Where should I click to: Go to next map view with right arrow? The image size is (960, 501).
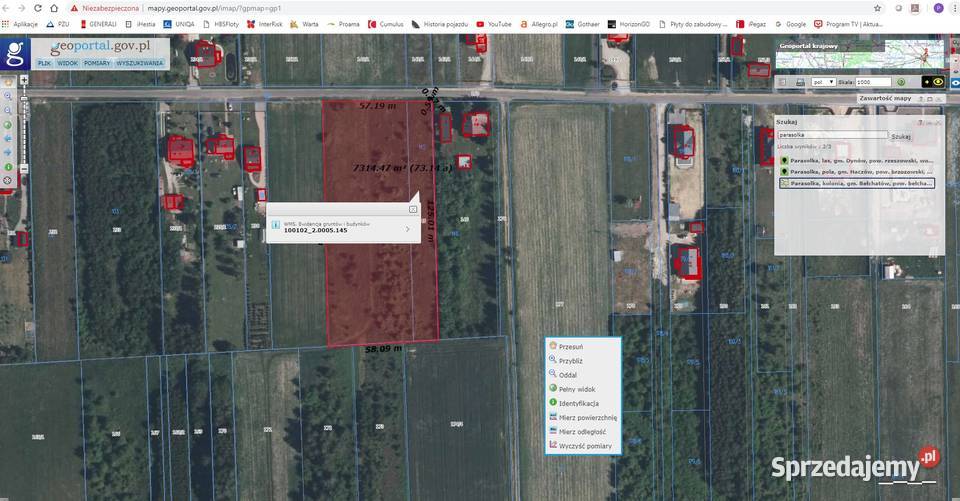click(x=8, y=153)
